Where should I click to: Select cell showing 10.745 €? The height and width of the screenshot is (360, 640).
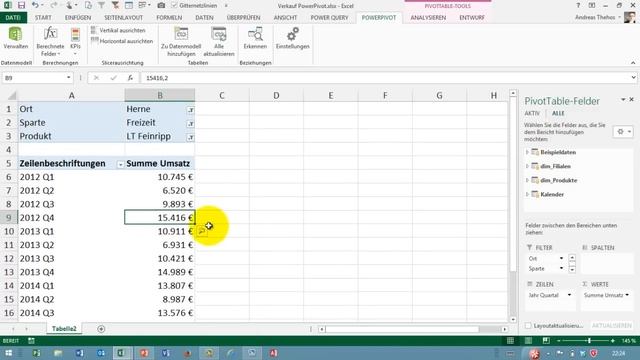[160, 177]
